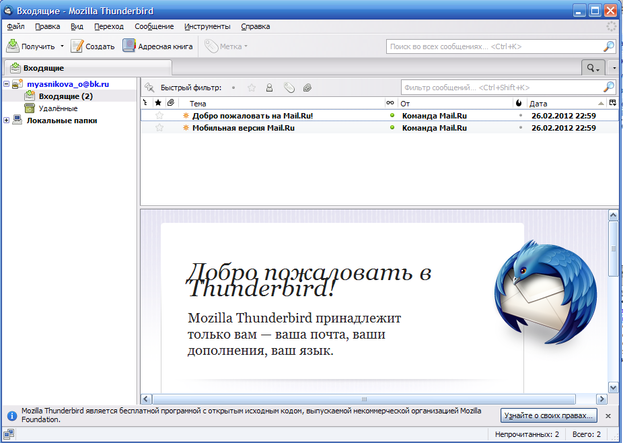
Task: Open Адресная книга (address book)
Action: [x=159, y=46]
